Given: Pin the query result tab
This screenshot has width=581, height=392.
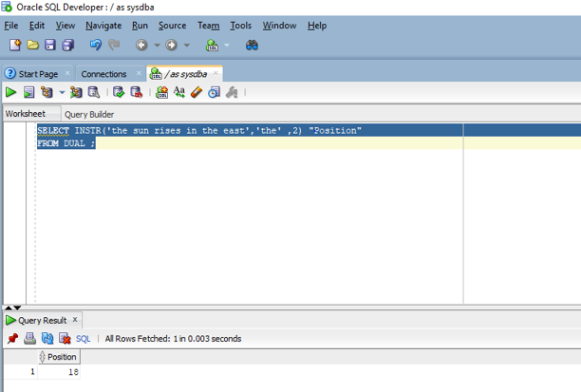Looking at the screenshot, I should click(13, 338).
